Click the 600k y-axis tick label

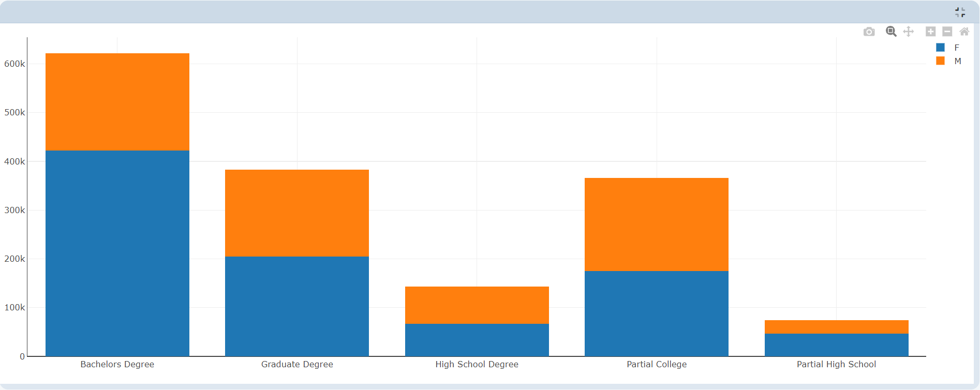[x=14, y=64]
